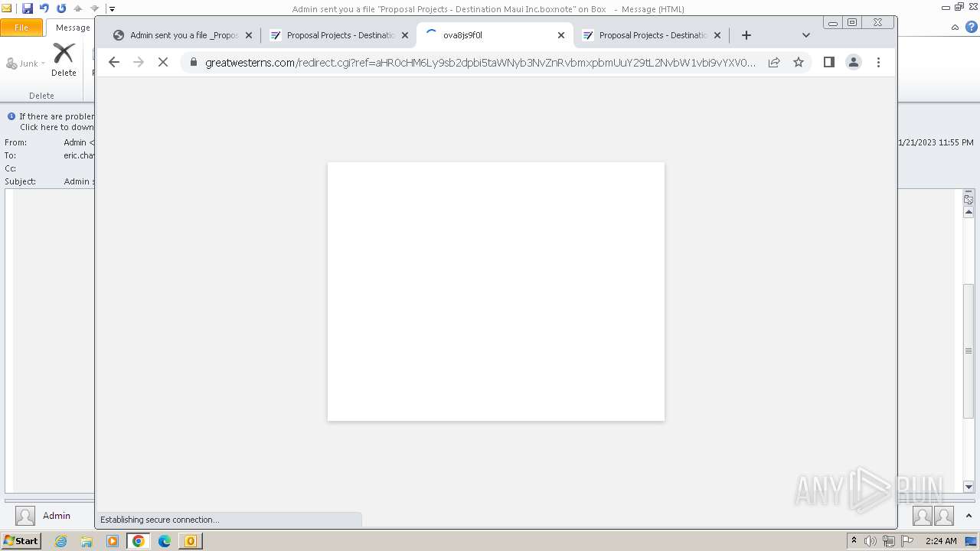980x551 pixels.
Task: Customize Quick Access Toolbar dropdown
Action: pos(112,9)
